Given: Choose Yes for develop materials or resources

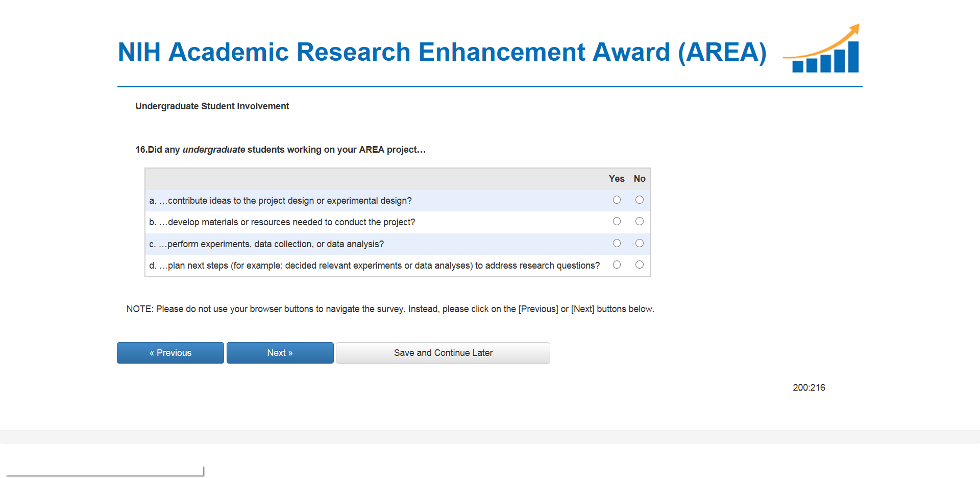Looking at the screenshot, I should coord(617,222).
